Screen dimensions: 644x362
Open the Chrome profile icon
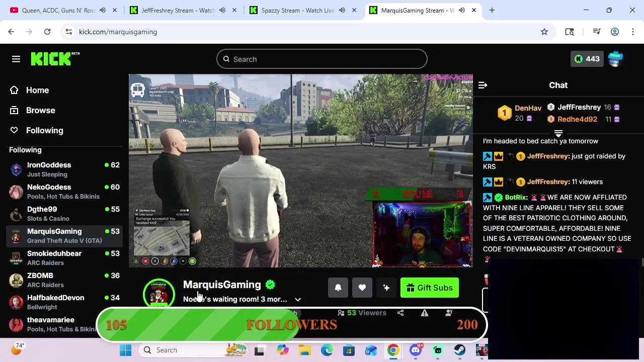[x=615, y=32]
